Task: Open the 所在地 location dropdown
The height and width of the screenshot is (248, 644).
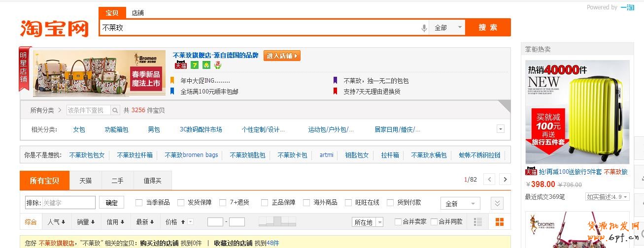Action: tap(368, 222)
